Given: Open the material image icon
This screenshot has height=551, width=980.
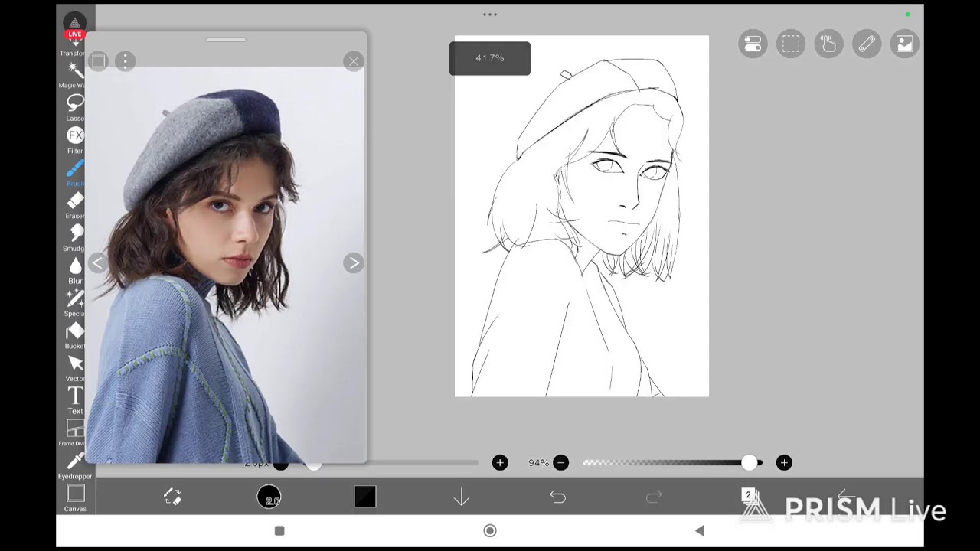Looking at the screenshot, I should tap(905, 44).
